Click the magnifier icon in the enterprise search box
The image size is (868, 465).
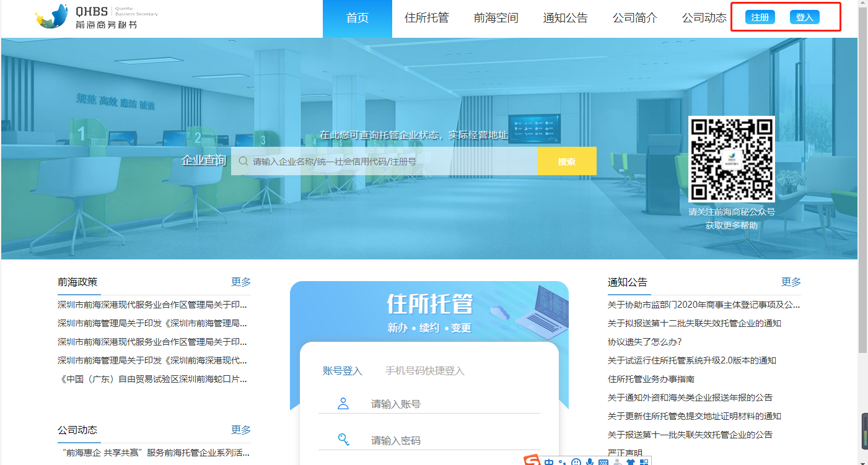(x=242, y=160)
